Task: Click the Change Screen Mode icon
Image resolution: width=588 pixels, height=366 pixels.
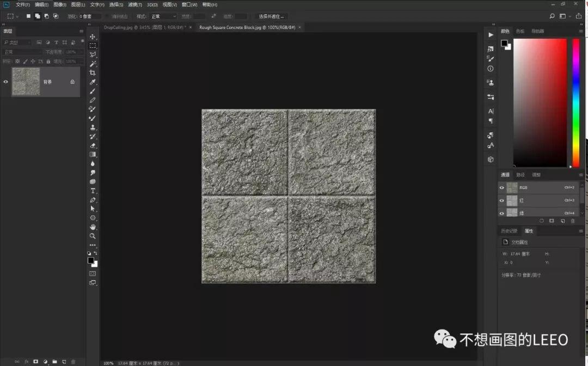Action: pos(93,283)
